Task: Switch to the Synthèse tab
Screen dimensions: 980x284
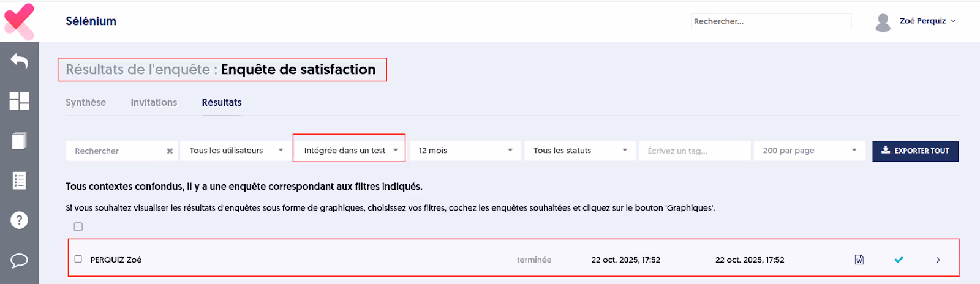Action: click(86, 103)
